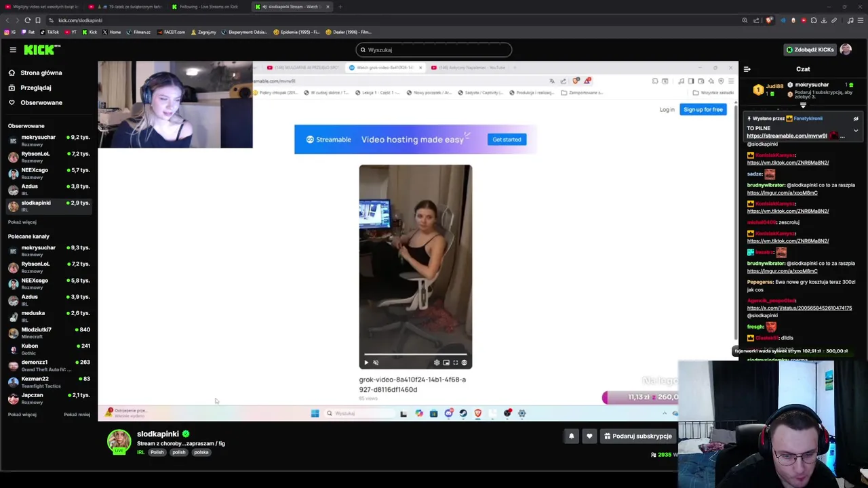This screenshot has height=488, width=868.
Task: Open Streamable player settings gear
Action: pos(437,363)
